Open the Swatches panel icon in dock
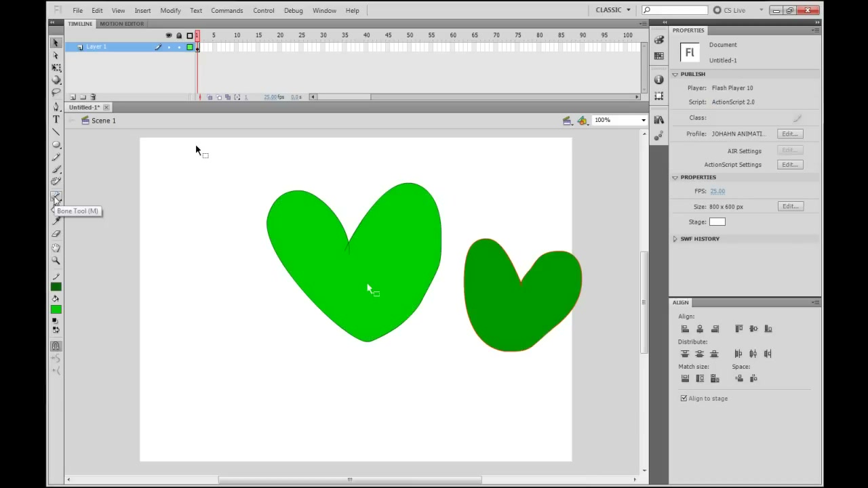This screenshot has width=868, height=488. 658,56
